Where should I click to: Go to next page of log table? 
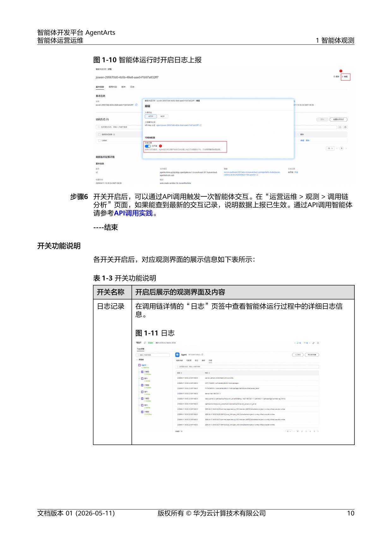coord(318,431)
